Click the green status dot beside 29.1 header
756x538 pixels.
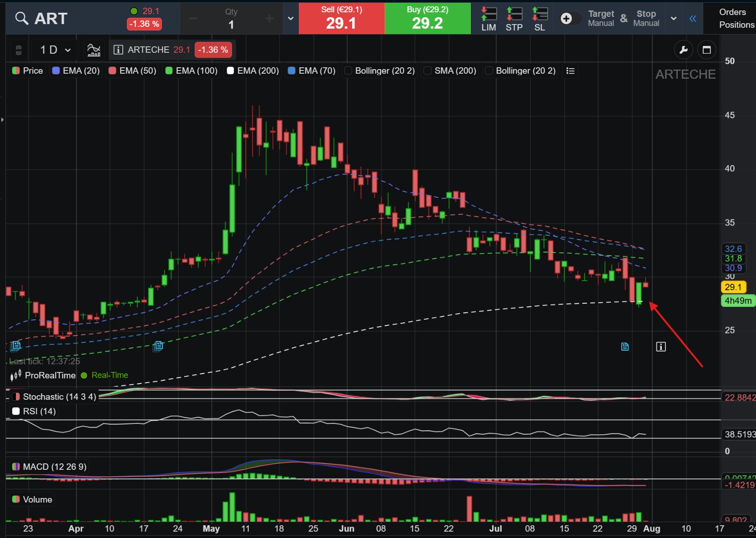point(134,11)
